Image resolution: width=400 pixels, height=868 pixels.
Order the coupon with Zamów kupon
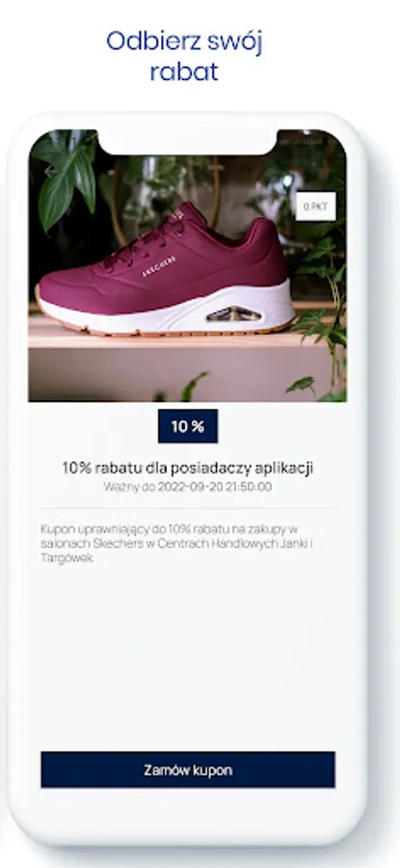point(188,770)
